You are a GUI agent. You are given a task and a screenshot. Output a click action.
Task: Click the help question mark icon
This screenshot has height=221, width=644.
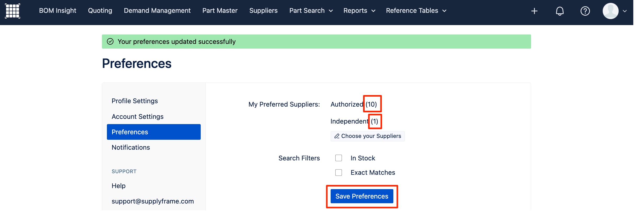[x=585, y=11]
